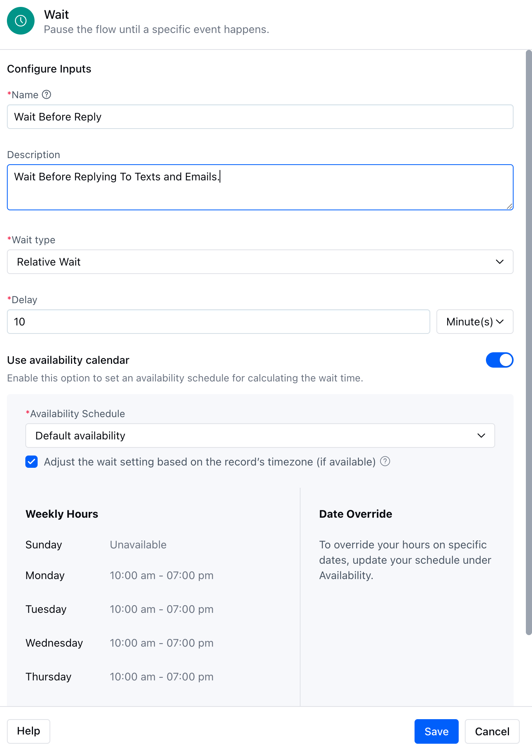
Task: Click the Availability Schedule chevron arrow
Action: click(x=481, y=436)
